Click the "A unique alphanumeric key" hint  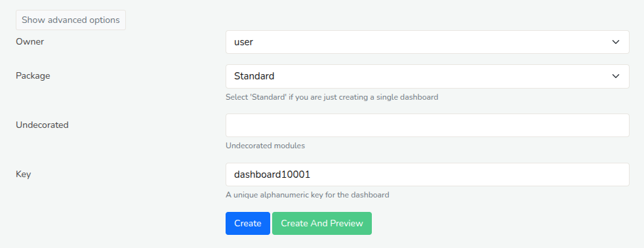(307, 195)
